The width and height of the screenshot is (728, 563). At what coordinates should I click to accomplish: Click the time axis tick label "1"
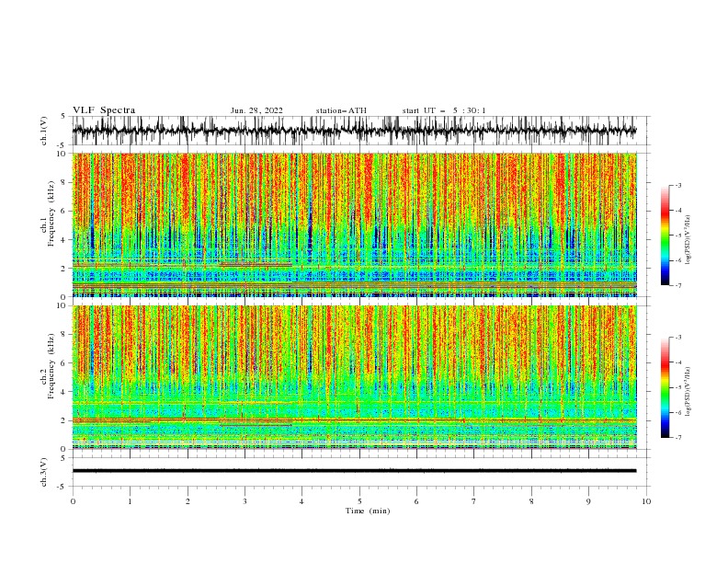point(130,501)
